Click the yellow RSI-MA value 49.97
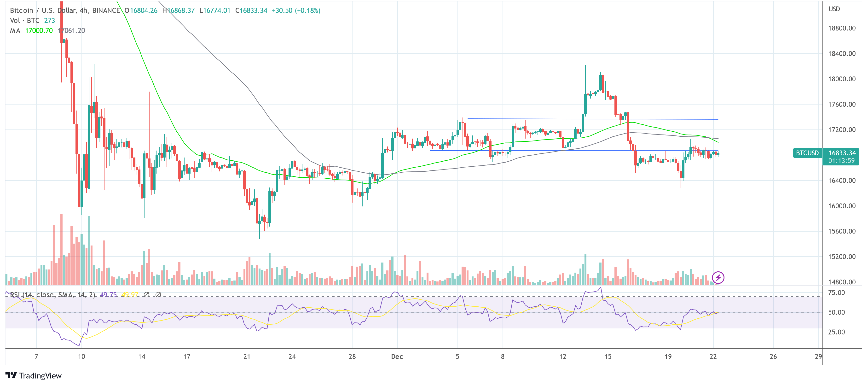Viewport: 868px width, 386px height. coord(130,295)
